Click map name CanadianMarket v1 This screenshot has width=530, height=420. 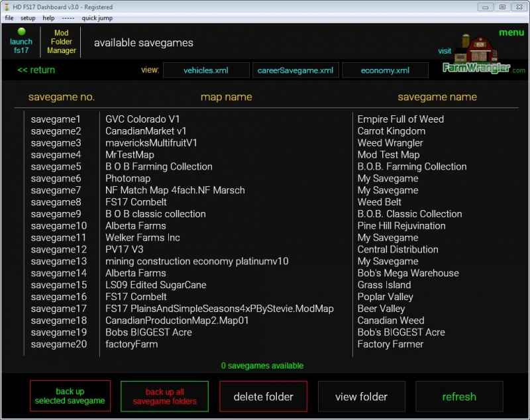146,131
